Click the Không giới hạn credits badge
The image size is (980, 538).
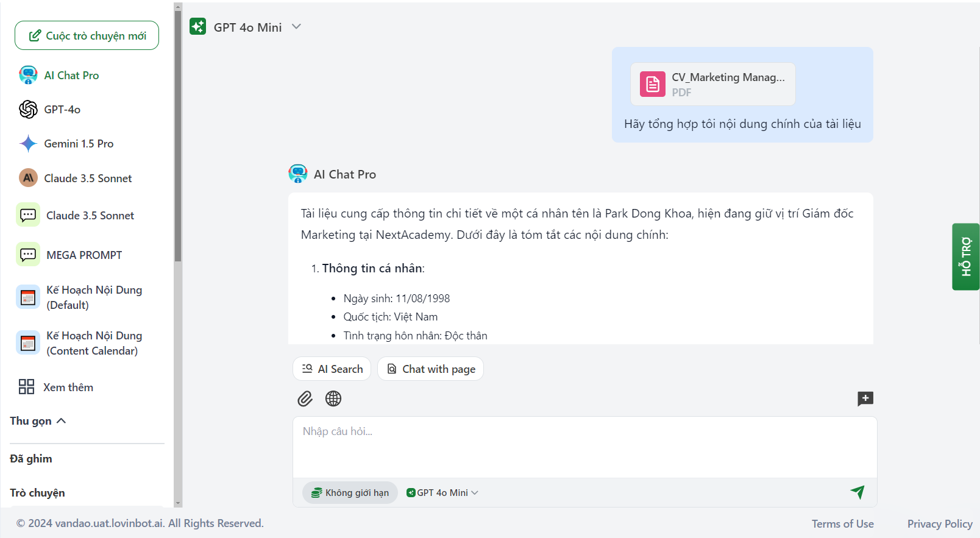(350, 492)
